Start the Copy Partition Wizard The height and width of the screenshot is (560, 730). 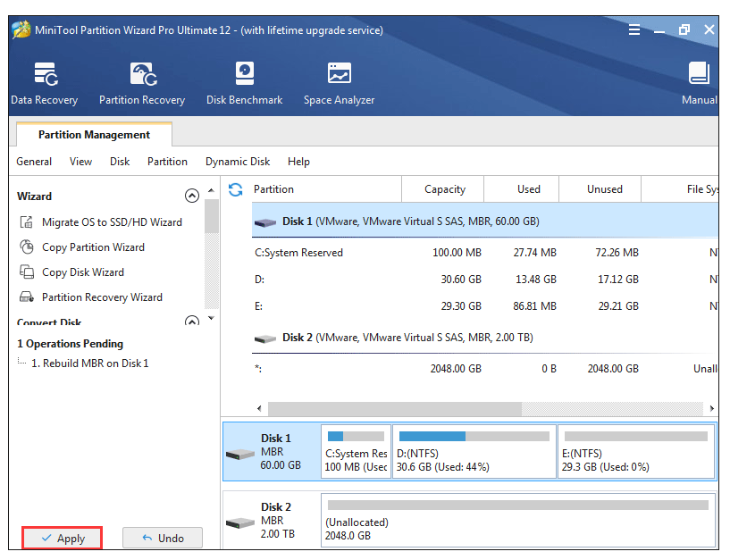coord(93,247)
